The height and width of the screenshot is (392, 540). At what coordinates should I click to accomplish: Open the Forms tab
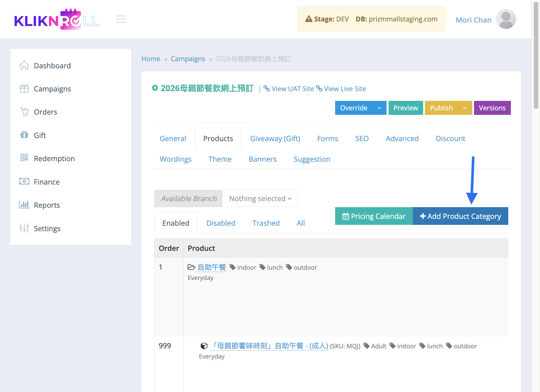[328, 139]
